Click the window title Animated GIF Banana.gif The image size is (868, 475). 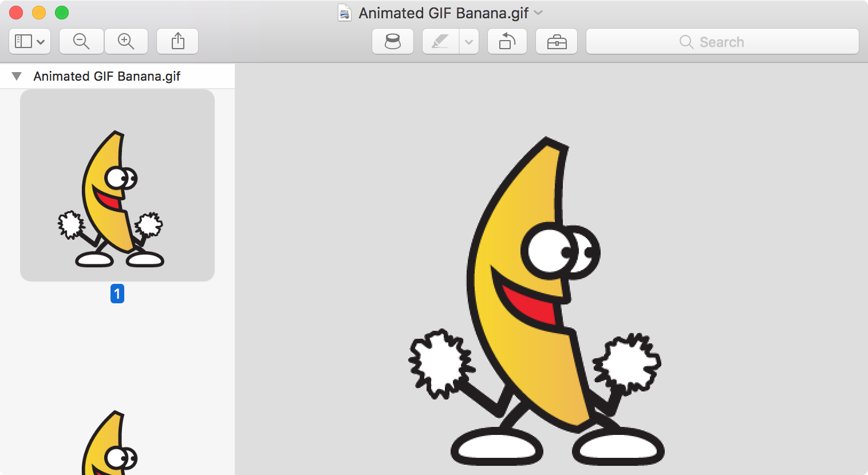(443, 13)
